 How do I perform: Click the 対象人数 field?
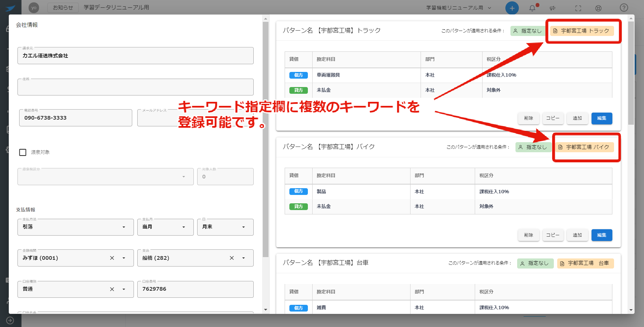pos(225,176)
